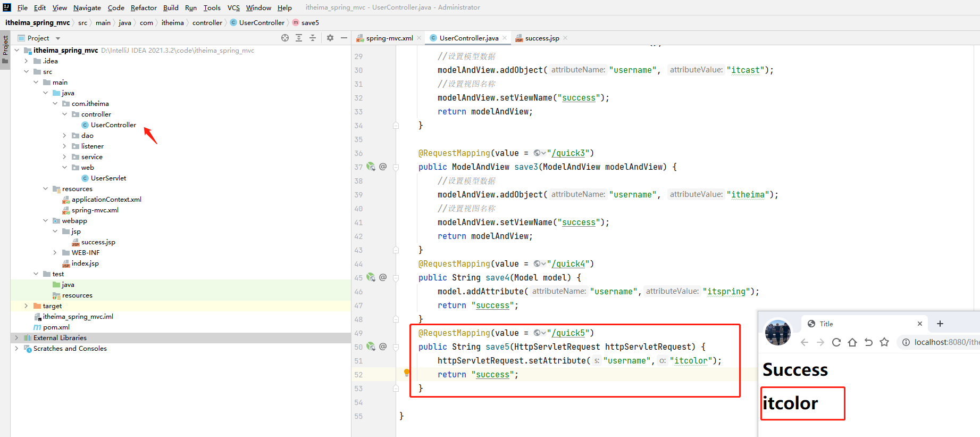Viewport: 980px width, 437px height.
Task: Select UserServlet in project tree
Action: (x=108, y=178)
